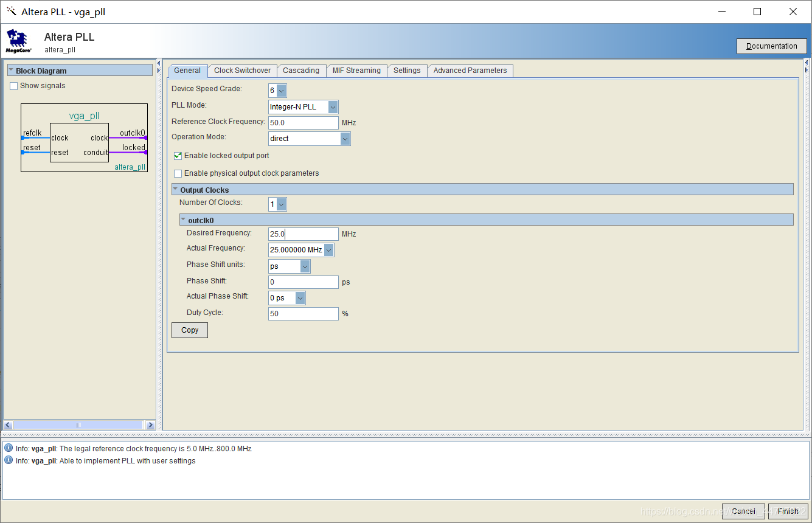
Task: Collapse the Block Diagram panel
Action: pyautogui.click(x=11, y=71)
